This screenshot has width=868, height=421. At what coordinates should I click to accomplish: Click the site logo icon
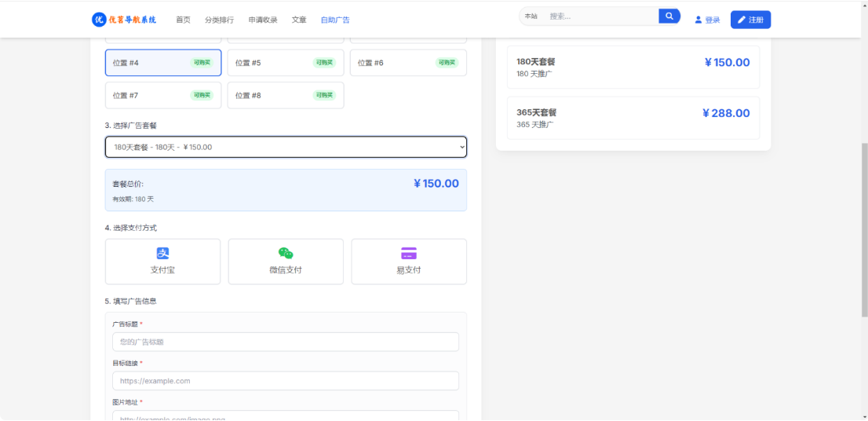pyautogui.click(x=99, y=20)
